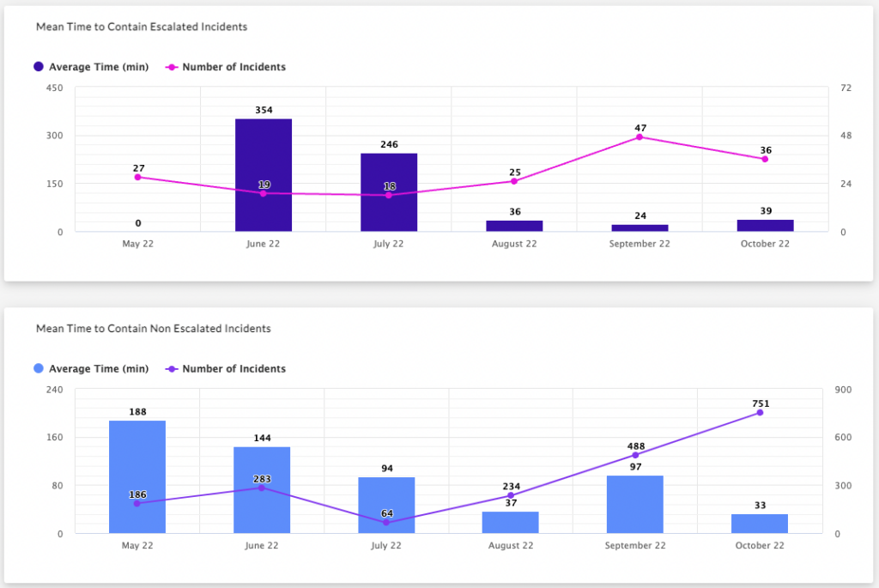
Task: Hide Average Time series in Non Escalated chart
Action: point(91,369)
